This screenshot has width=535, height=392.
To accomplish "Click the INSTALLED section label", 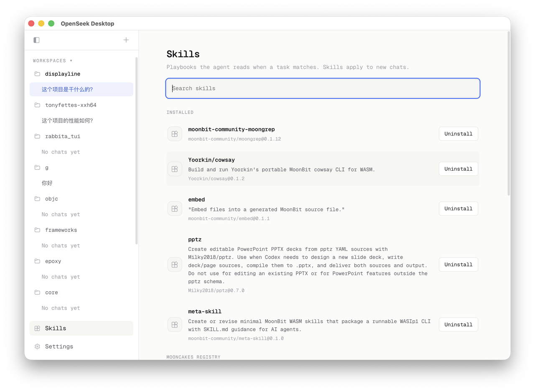I will pyautogui.click(x=180, y=113).
